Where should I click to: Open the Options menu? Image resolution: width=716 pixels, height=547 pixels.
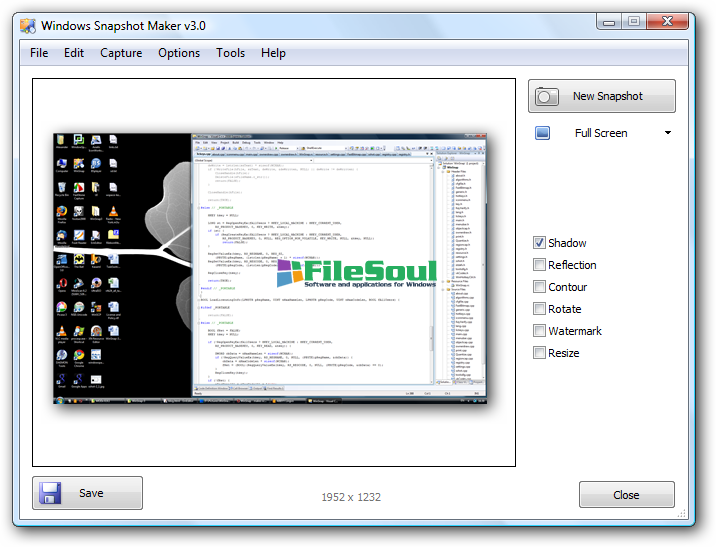pos(179,53)
